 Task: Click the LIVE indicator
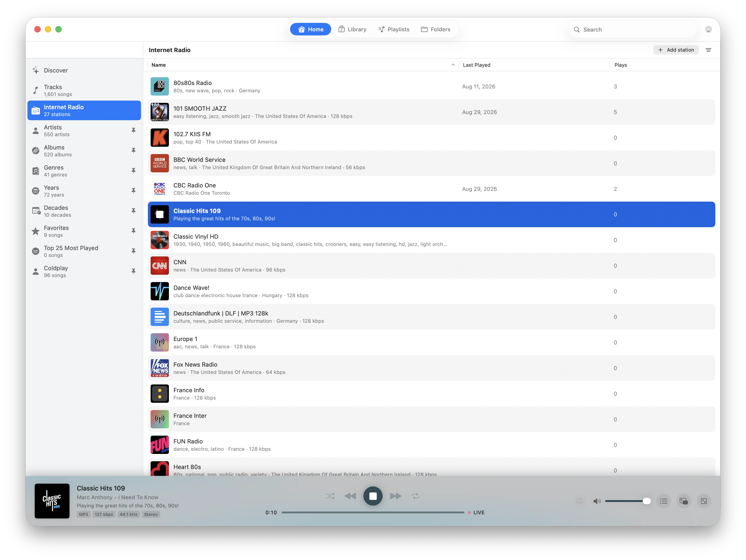(x=476, y=512)
